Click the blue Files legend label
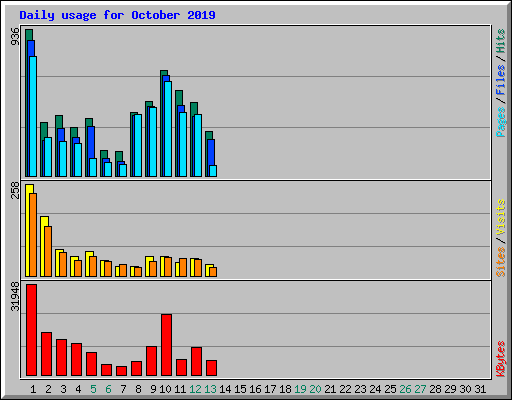Screen dimensions: 512x400 pos(501,79)
